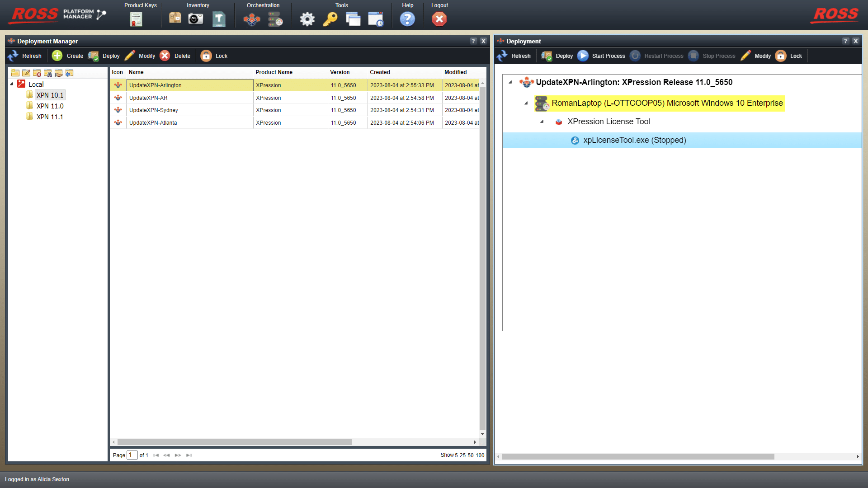Go to last page button
The height and width of the screenshot is (488, 868).
pyautogui.click(x=189, y=455)
